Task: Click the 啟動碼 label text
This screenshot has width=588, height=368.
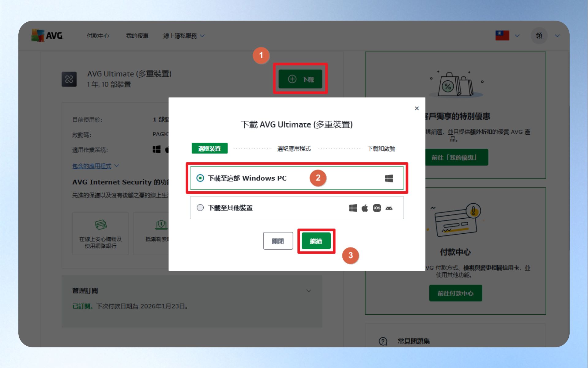Action: [x=82, y=135]
